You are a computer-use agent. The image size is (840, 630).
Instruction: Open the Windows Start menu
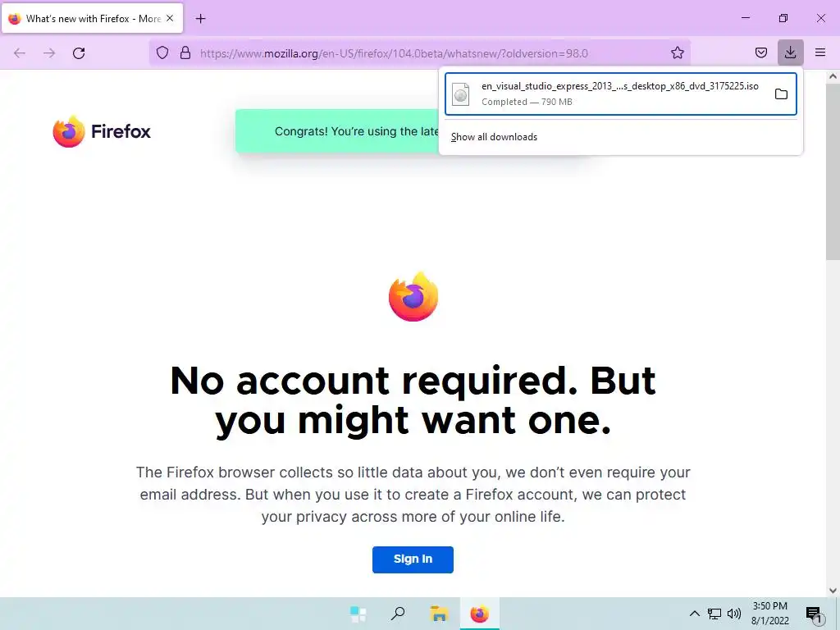(358, 614)
